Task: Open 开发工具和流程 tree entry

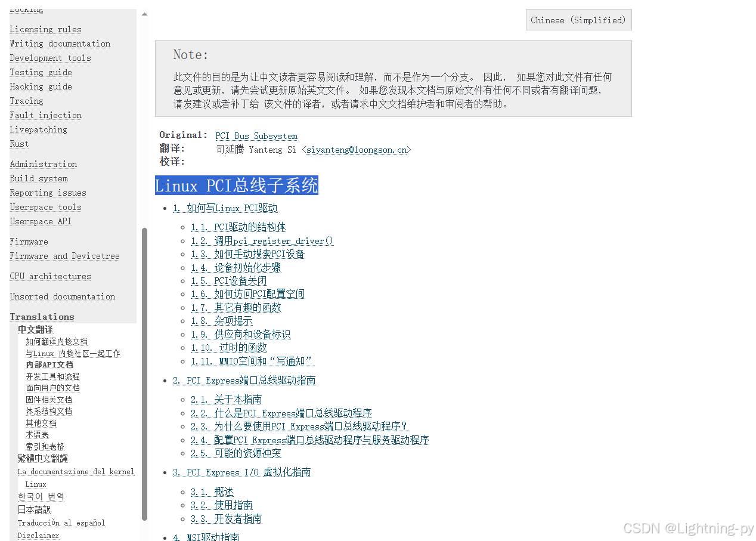Action: [x=52, y=376]
